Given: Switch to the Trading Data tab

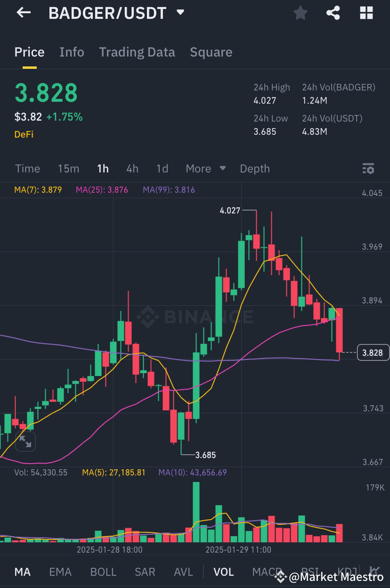Looking at the screenshot, I should [x=137, y=52].
